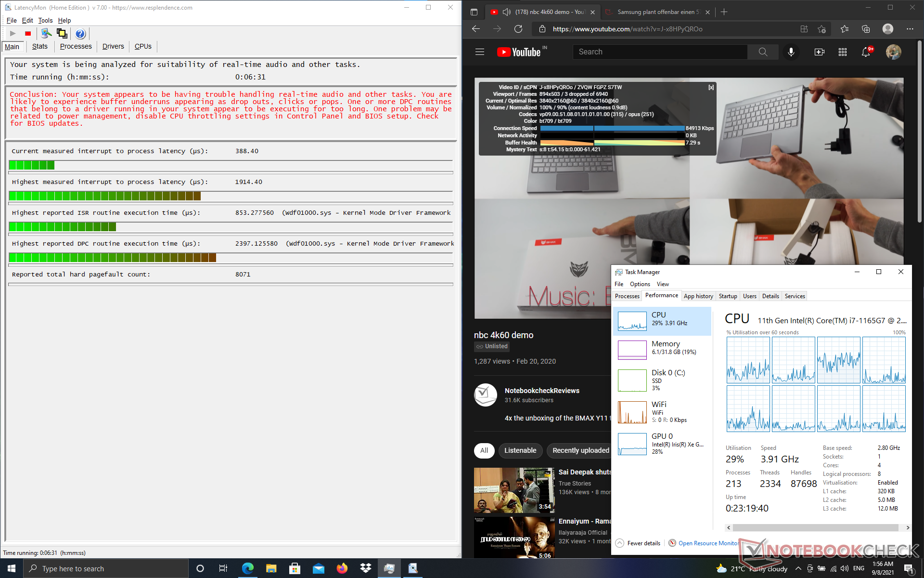The height and width of the screenshot is (578, 924).
Task: Select the Listenable filter chip
Action: (520, 450)
